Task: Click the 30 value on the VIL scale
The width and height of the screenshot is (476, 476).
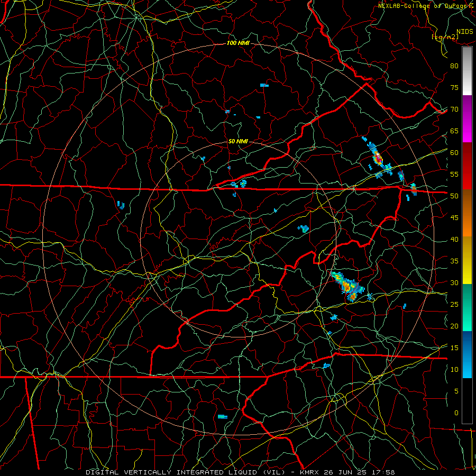Action: [454, 283]
